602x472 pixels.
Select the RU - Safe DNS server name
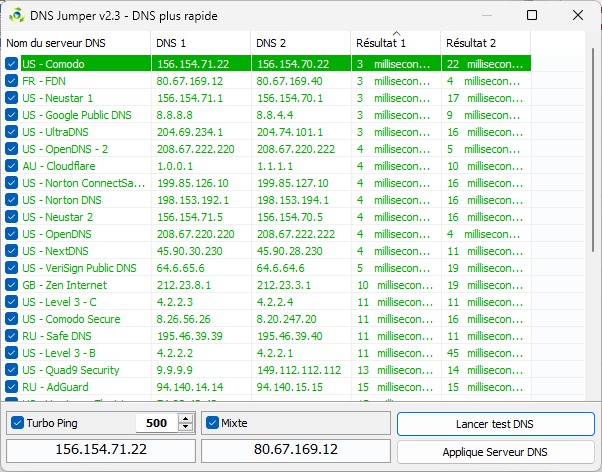[x=57, y=336]
